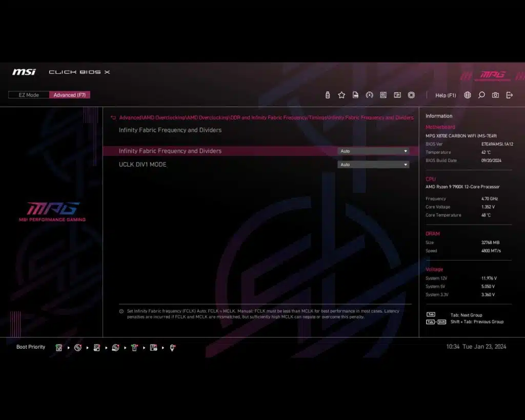Click the System 3.3V reading 3.360 V
525x420 pixels.
[x=488, y=295]
